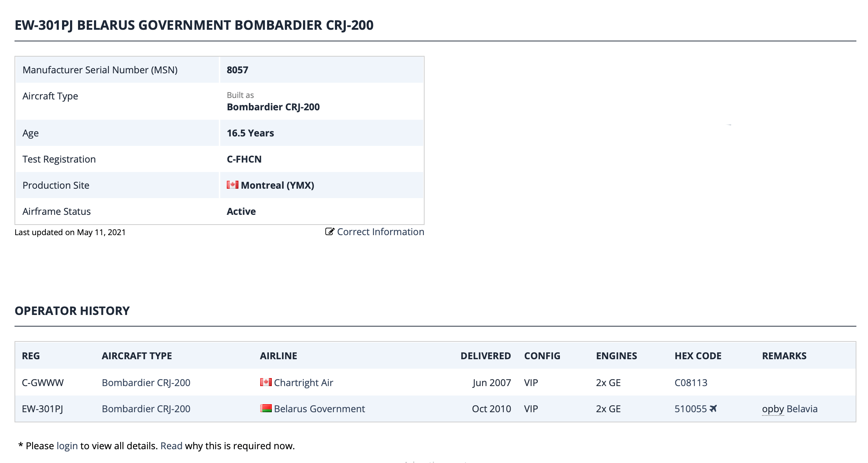Click the DELIVERED column header

tap(485, 356)
